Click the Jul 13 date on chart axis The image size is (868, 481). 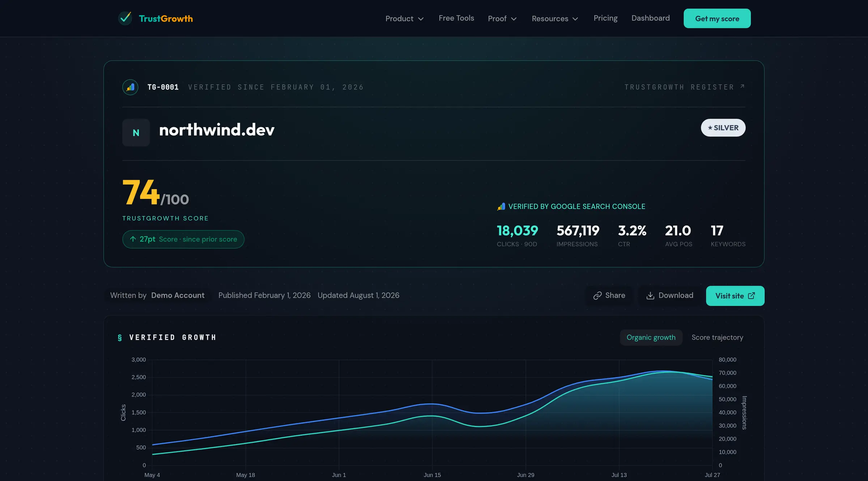(619, 475)
